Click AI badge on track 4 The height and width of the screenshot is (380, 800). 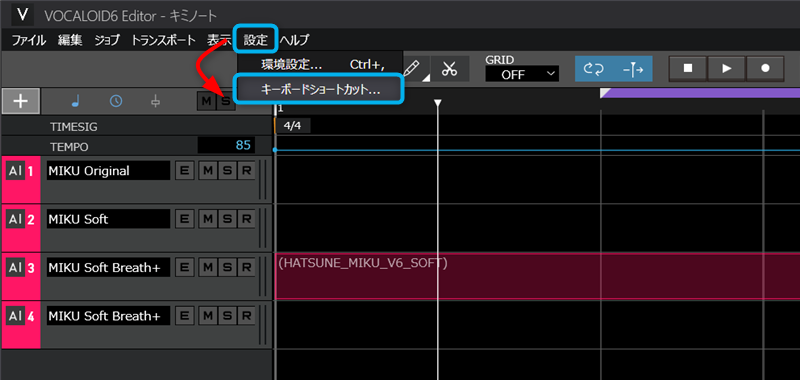tap(15, 316)
